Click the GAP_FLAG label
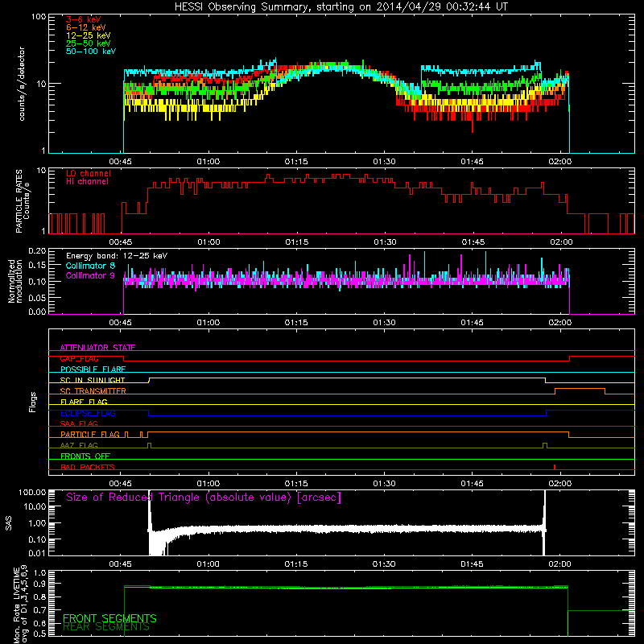Image resolution: width=644 pixels, height=644 pixels. tap(79, 358)
